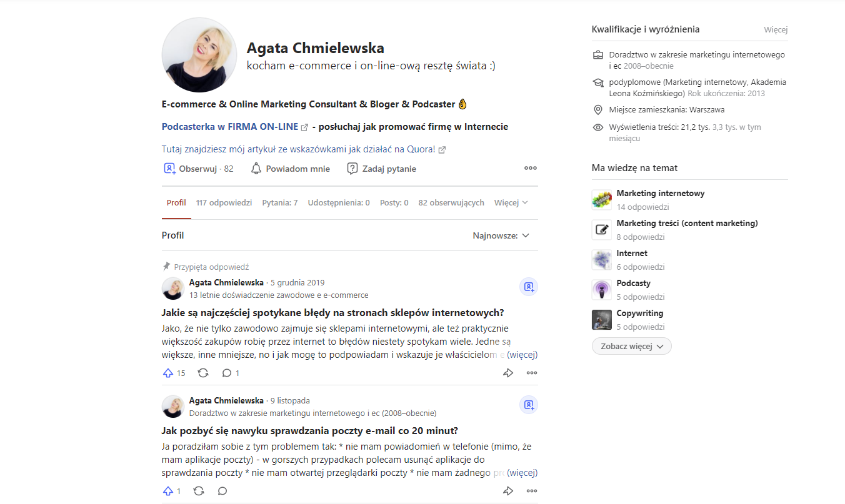Upvote the online store errors answer

pos(174,373)
